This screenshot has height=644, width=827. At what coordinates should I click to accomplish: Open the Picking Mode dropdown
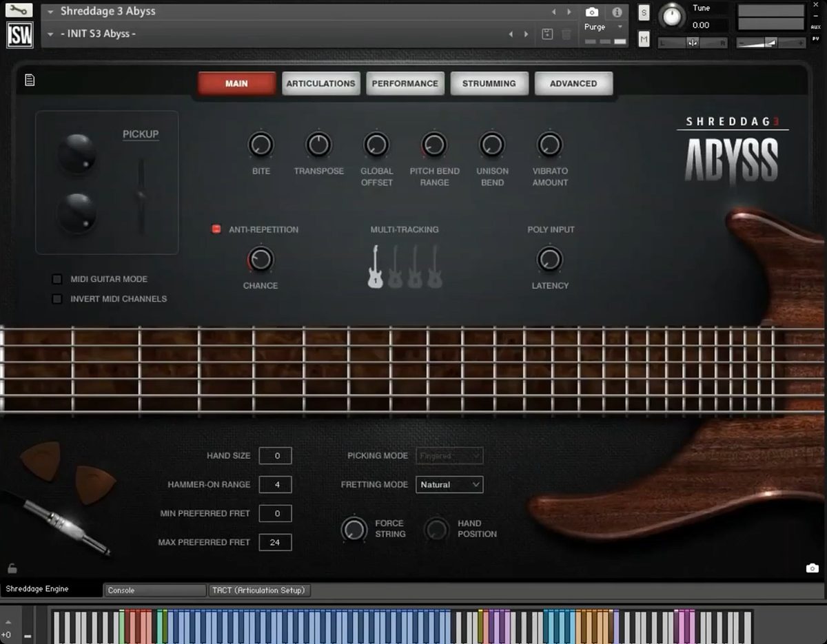point(449,456)
